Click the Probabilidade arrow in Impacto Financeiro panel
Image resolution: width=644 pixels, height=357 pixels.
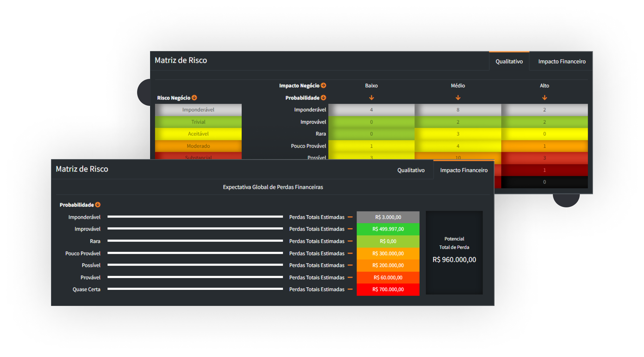click(x=98, y=205)
